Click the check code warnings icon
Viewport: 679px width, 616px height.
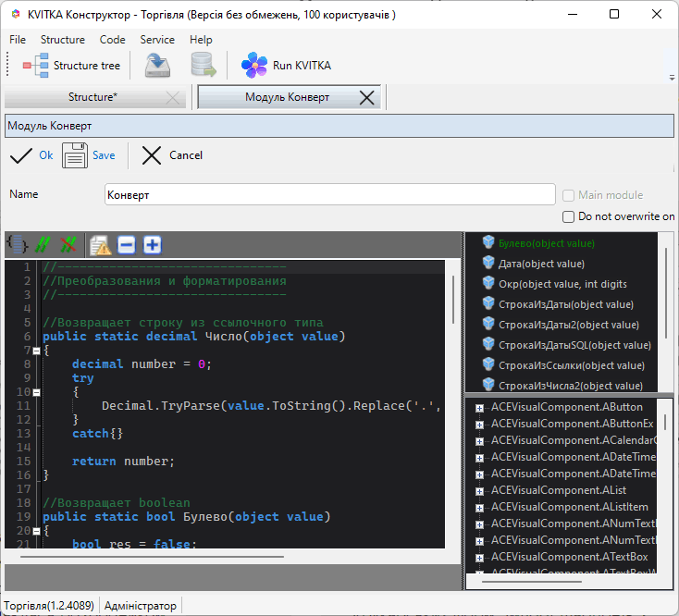point(101,245)
